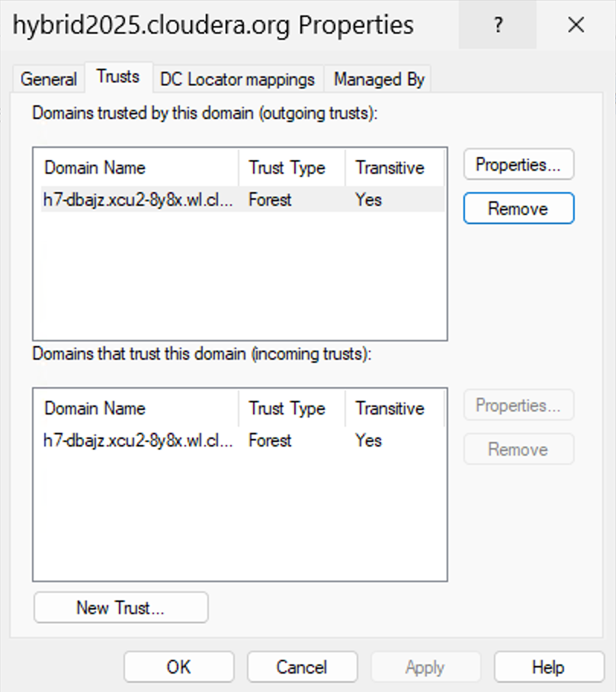This screenshot has height=692, width=616.
Task: Click Forest cell in outgoing trusts row
Action: [270, 200]
